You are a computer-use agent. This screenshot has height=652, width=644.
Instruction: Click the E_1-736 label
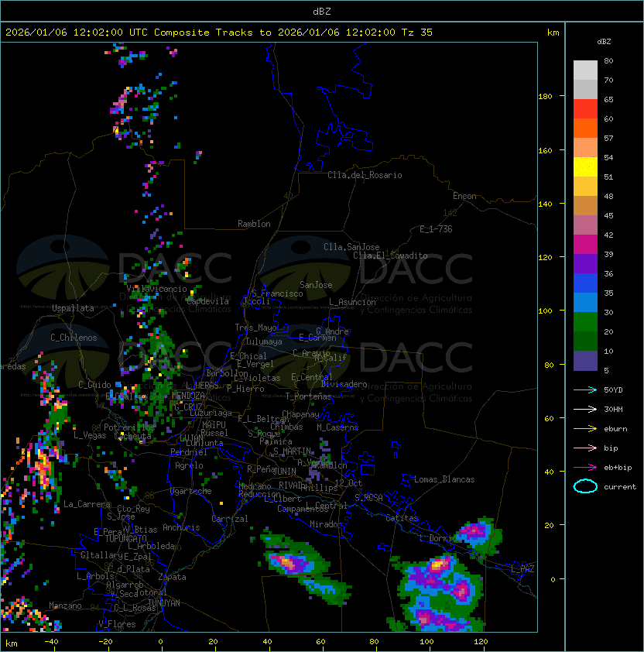click(x=436, y=229)
